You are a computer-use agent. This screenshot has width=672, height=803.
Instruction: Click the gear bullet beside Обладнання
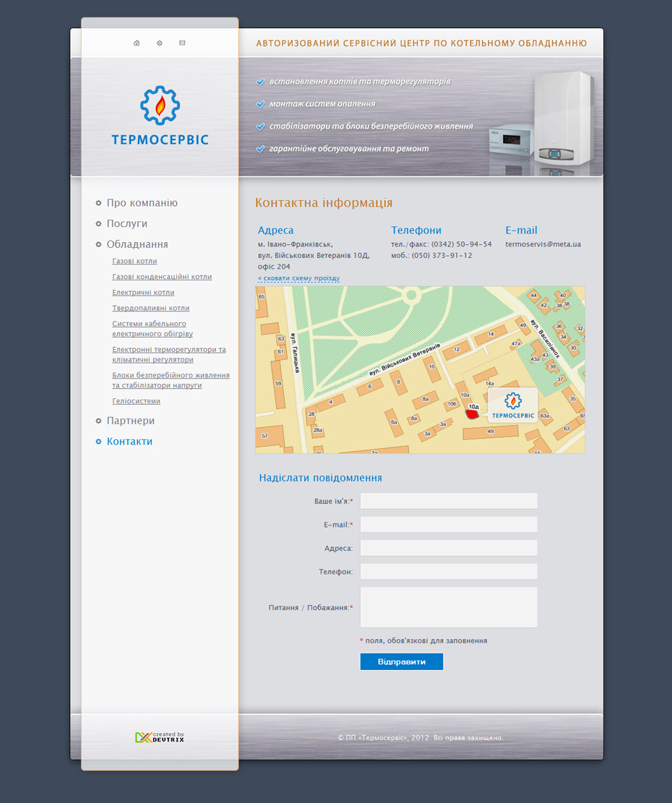click(x=98, y=245)
